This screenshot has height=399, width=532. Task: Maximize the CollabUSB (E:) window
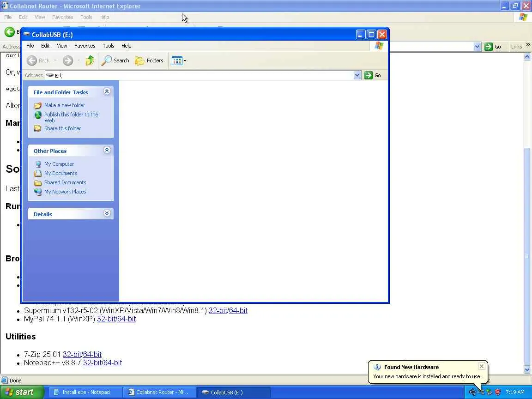point(371,34)
